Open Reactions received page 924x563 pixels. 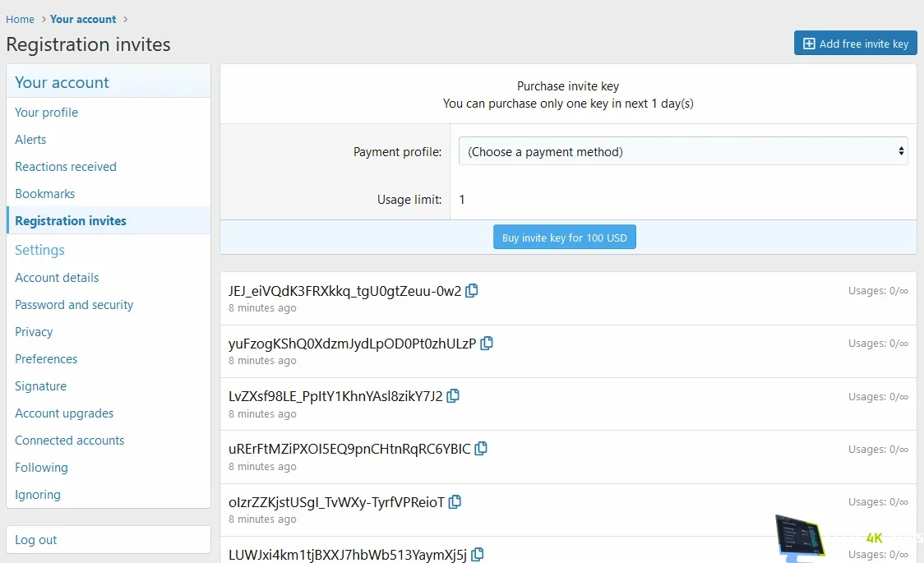[x=66, y=167]
